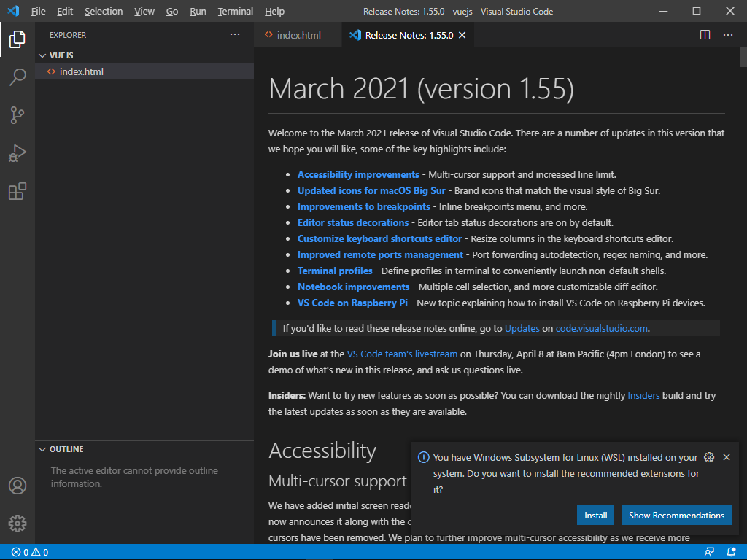Image resolution: width=747 pixels, height=560 pixels.
Task: Click the Multi-cursor support subheading
Action: (337, 481)
